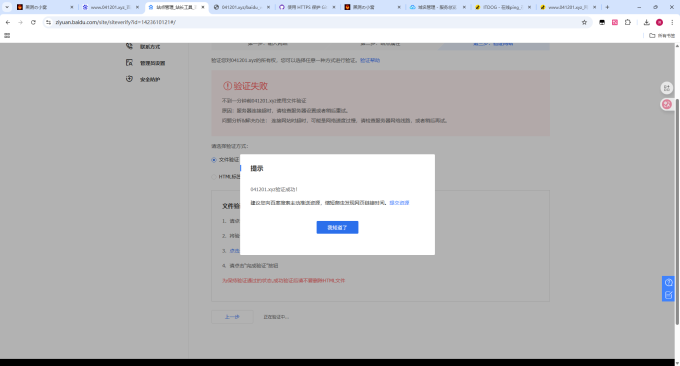Close the ITDOG browser tab
Image resolution: width=680 pixels, height=366 pixels.
(x=530, y=7)
